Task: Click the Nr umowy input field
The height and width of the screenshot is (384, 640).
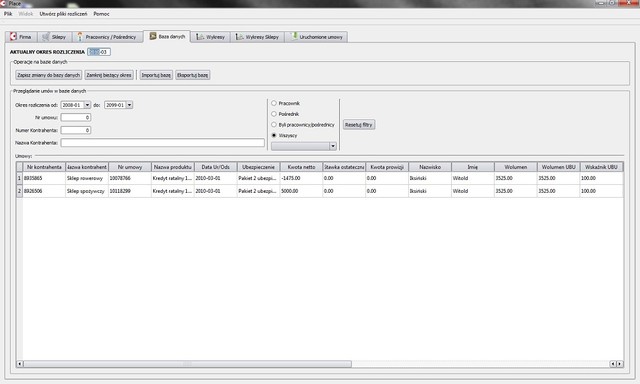Action: click(76, 118)
